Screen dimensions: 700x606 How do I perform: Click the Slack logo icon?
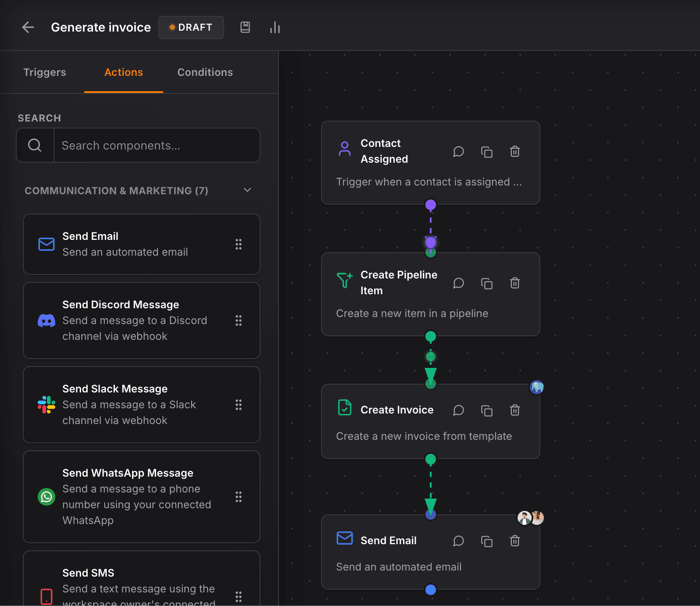pyautogui.click(x=46, y=405)
